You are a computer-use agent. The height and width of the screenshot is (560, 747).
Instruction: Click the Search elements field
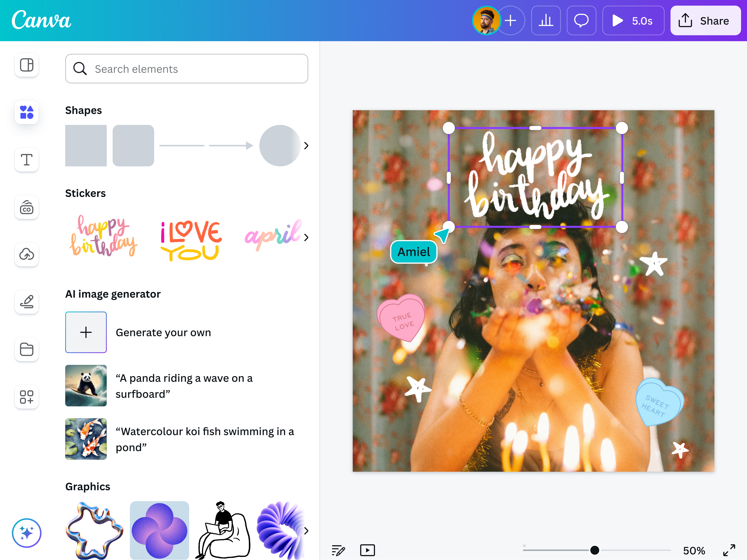coord(187,69)
